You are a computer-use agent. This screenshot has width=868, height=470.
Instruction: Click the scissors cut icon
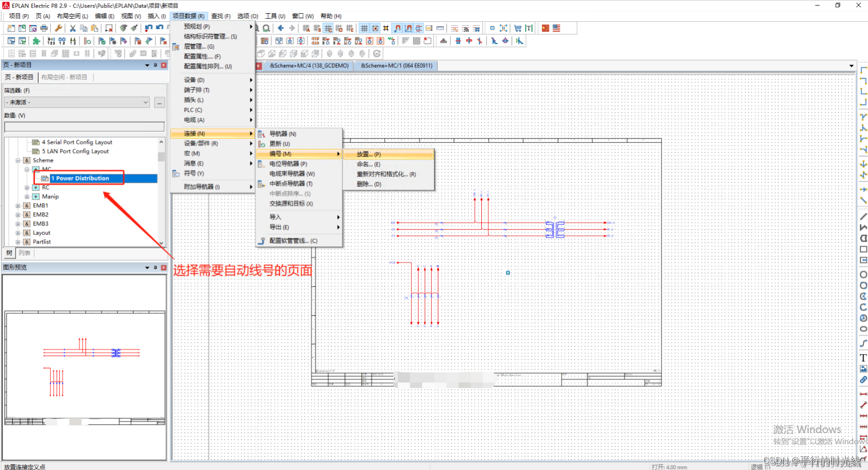click(73, 28)
